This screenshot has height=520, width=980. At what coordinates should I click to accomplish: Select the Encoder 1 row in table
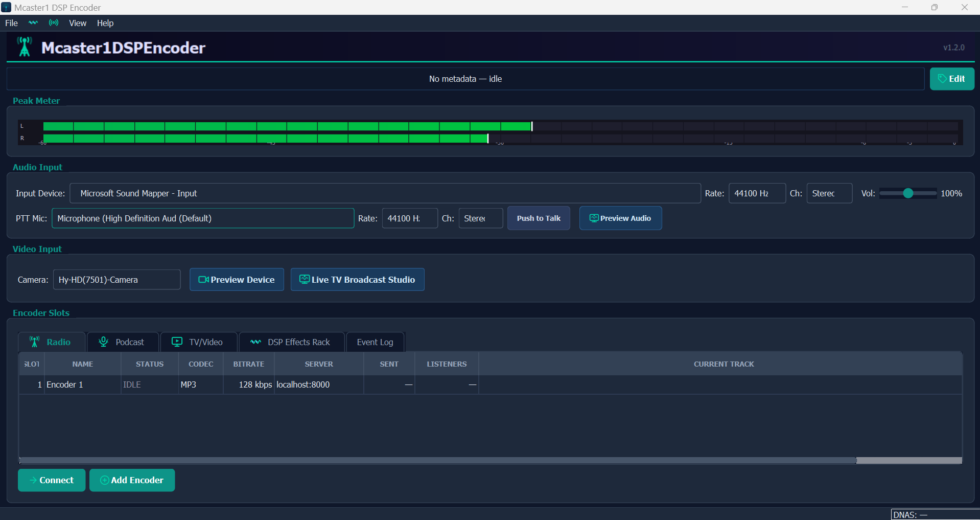(x=204, y=385)
